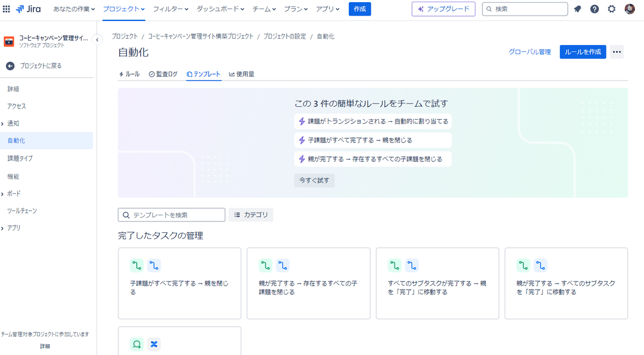Open the 子課題がすべて完了する template card
This screenshot has width=644, height=355.
(179, 283)
